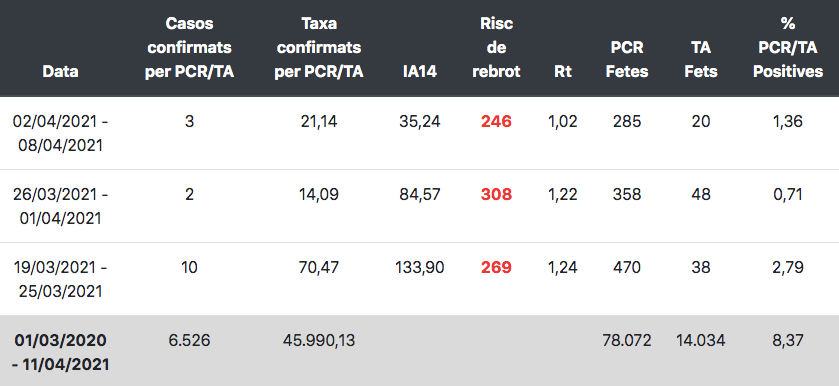Select the TA Fets column header

tap(701, 59)
